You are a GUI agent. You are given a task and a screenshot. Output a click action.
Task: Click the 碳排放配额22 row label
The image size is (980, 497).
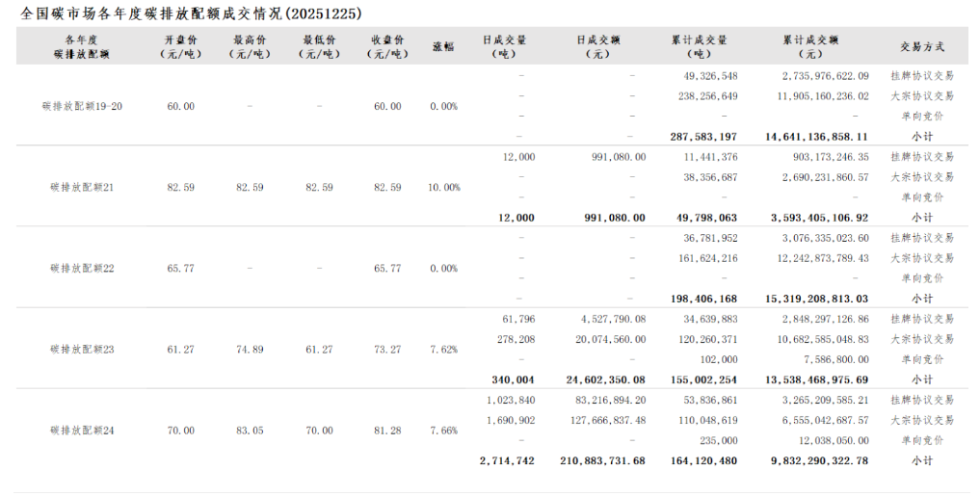coord(83,268)
